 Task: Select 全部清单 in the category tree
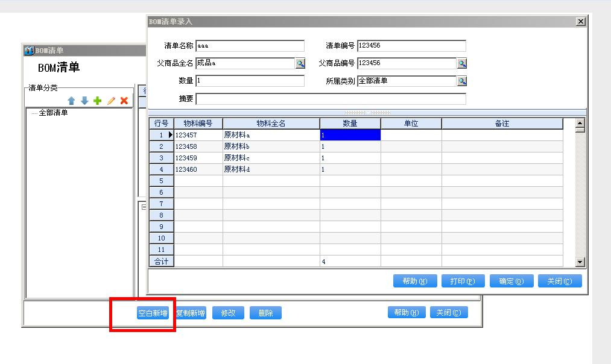53,113
